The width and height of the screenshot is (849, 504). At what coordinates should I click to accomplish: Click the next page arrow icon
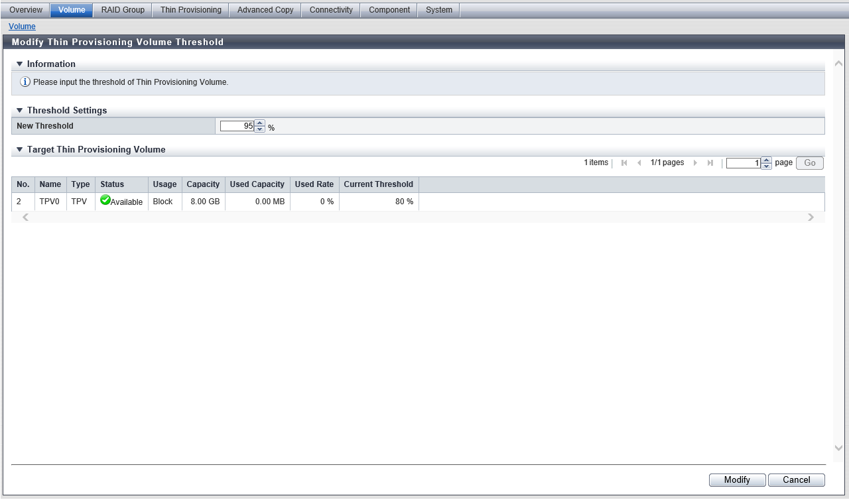coord(696,163)
